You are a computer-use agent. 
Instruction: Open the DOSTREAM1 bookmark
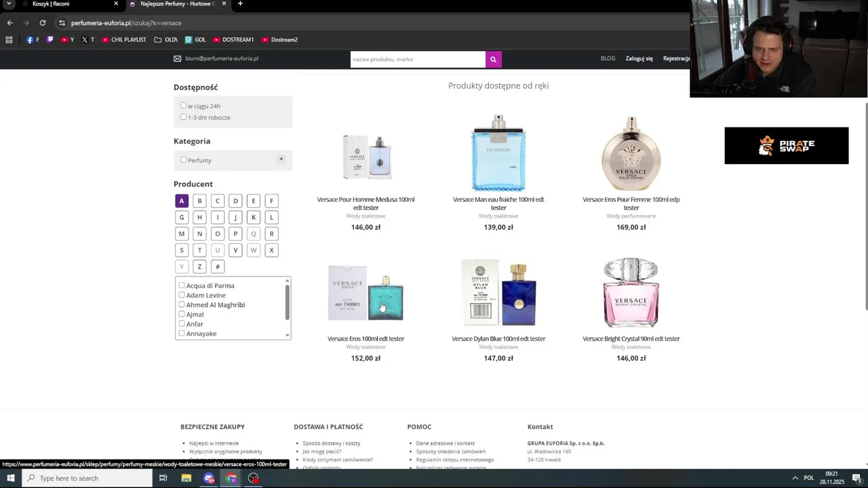coord(233,40)
